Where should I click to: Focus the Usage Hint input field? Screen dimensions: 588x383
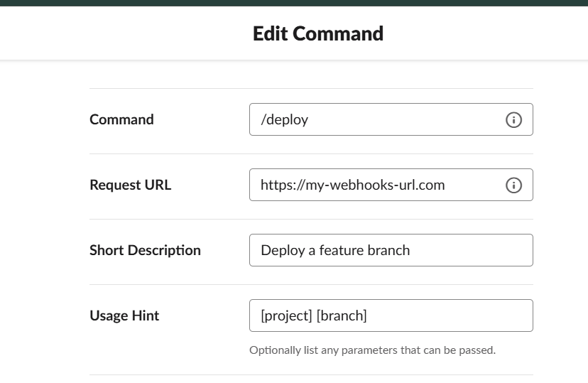391,315
